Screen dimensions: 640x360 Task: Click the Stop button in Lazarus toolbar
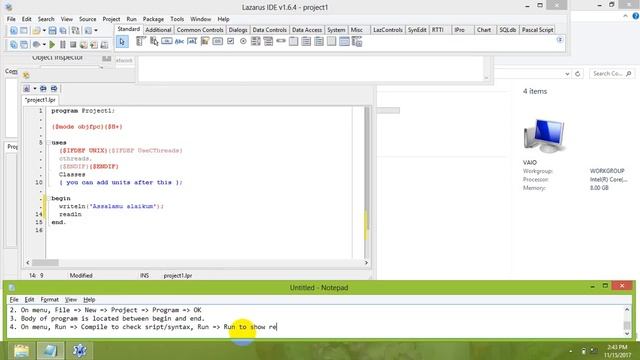[73, 44]
